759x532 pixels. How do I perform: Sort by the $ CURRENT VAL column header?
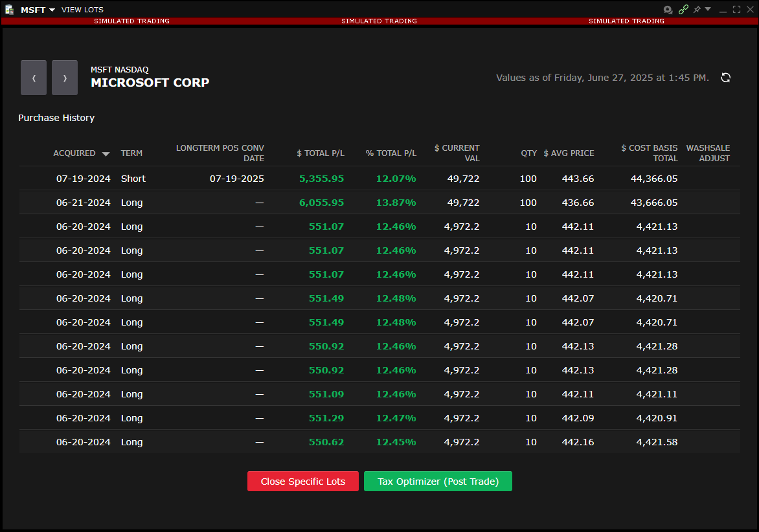coord(457,153)
